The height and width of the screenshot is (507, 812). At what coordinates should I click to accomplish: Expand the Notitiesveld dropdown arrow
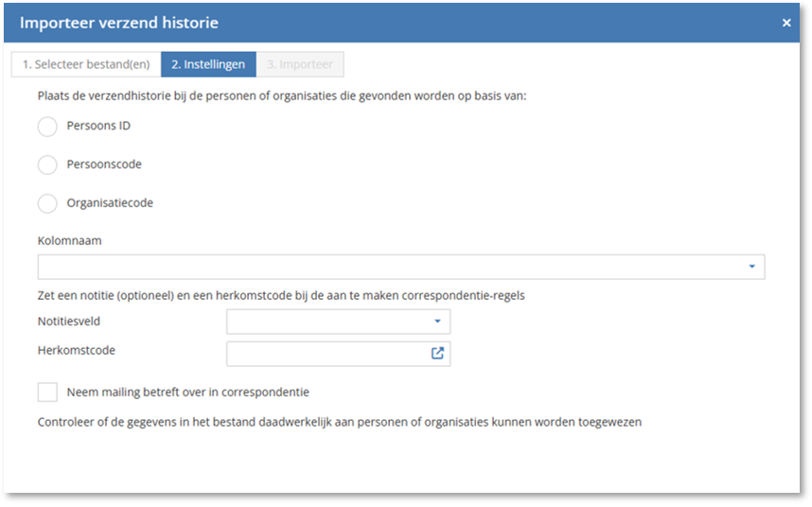(437, 322)
